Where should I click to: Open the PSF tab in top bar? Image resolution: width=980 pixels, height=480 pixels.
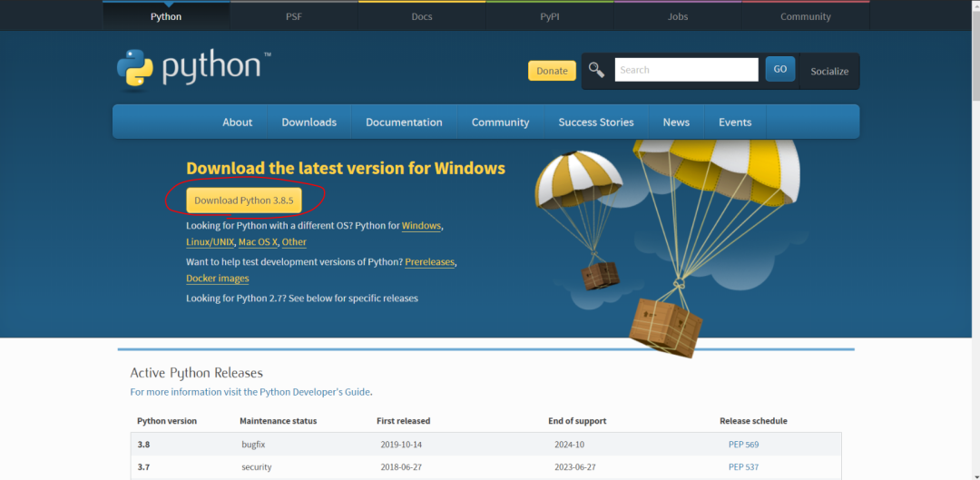click(294, 16)
